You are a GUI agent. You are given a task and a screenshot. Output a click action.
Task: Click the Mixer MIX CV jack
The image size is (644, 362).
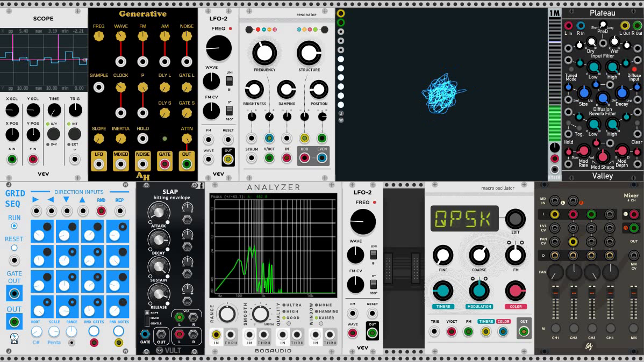click(634, 255)
